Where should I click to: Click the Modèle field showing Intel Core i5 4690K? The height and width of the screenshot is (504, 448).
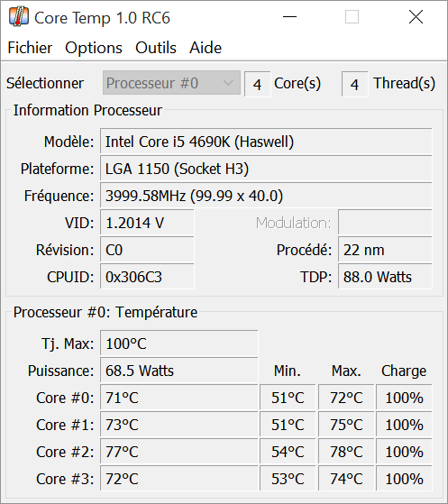[266, 142]
